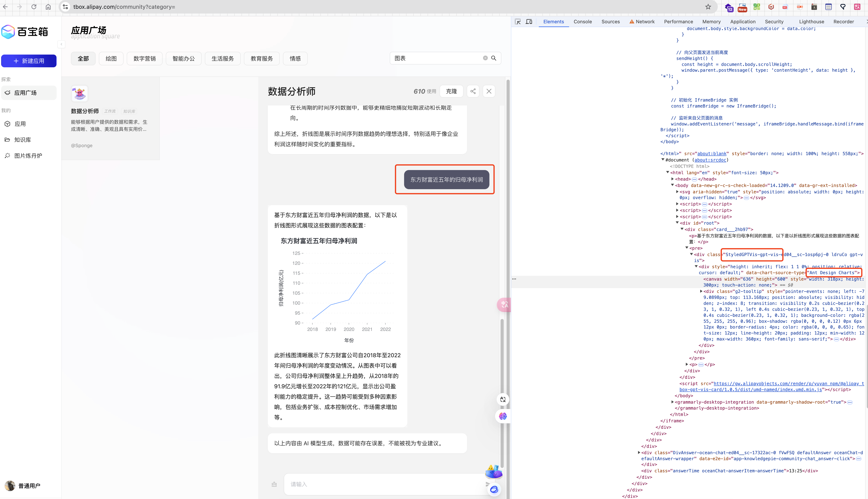
Task: Expand the g2-tooltip div node
Action: tap(701, 291)
